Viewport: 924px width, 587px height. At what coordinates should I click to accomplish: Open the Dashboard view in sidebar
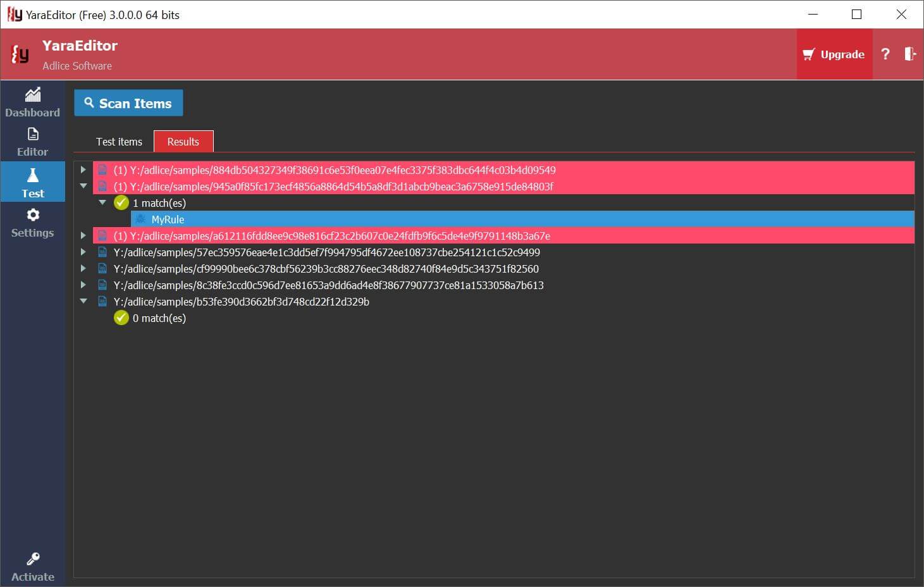click(32, 102)
